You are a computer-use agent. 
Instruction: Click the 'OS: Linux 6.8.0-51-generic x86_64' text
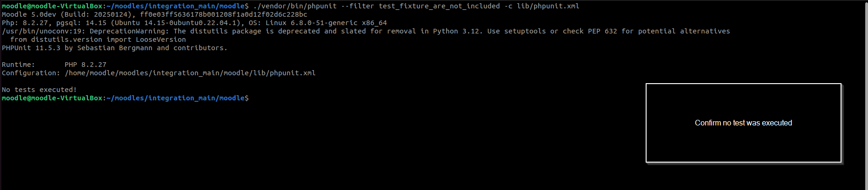(318, 23)
